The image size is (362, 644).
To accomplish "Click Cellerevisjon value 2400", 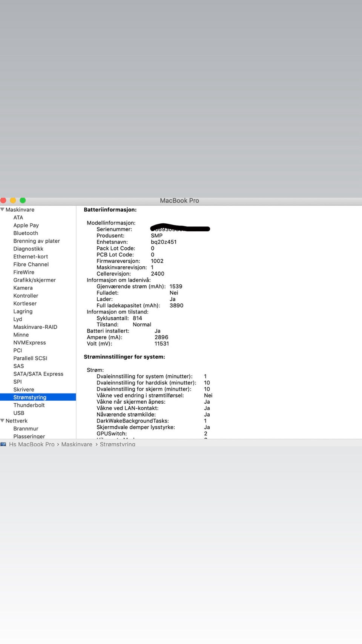I will [158, 274].
